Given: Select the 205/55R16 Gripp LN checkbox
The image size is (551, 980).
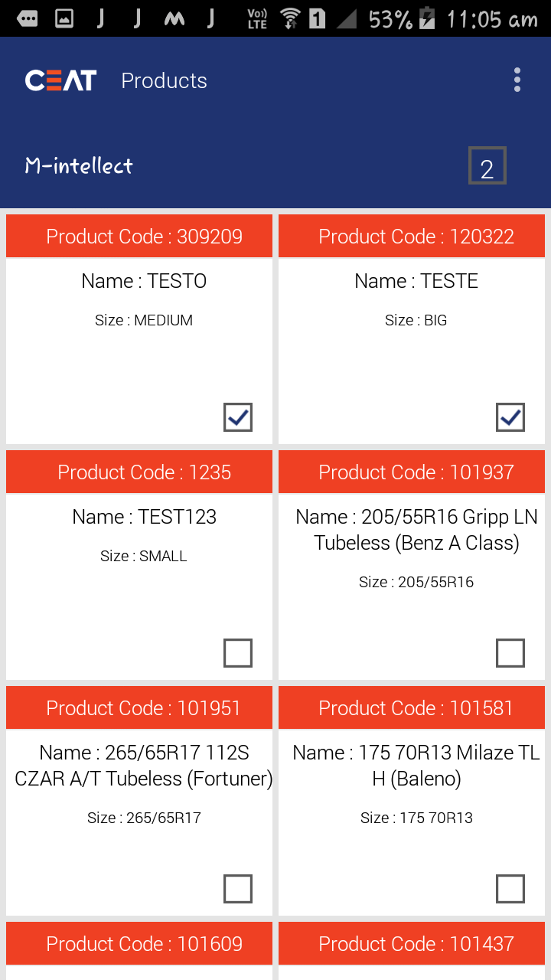Looking at the screenshot, I should point(510,653).
